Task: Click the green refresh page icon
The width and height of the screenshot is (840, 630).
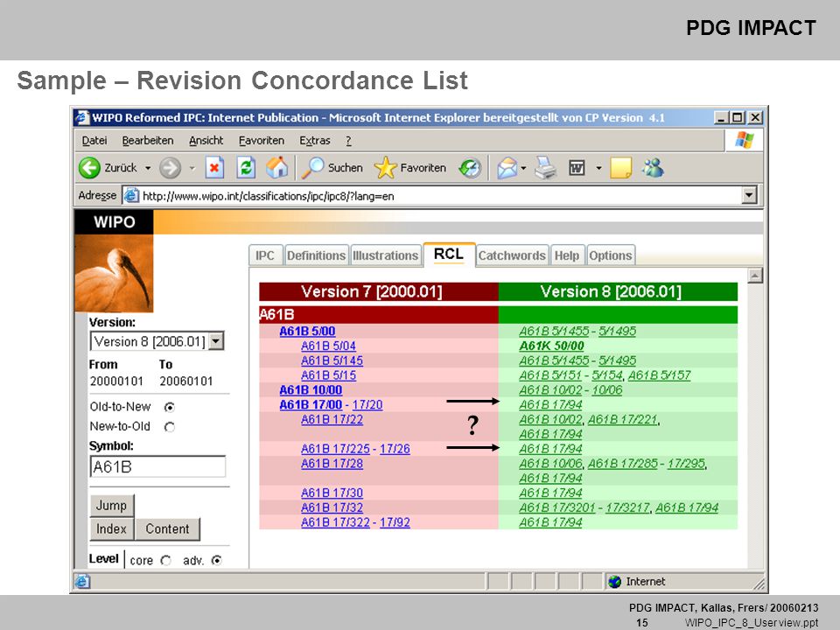Action: 246,168
